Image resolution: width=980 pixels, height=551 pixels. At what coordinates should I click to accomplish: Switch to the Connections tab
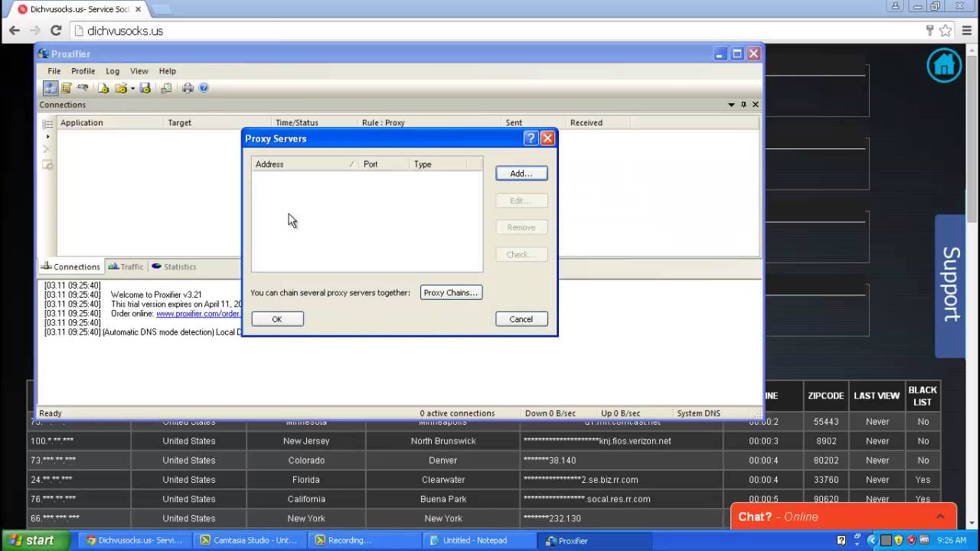pos(70,266)
